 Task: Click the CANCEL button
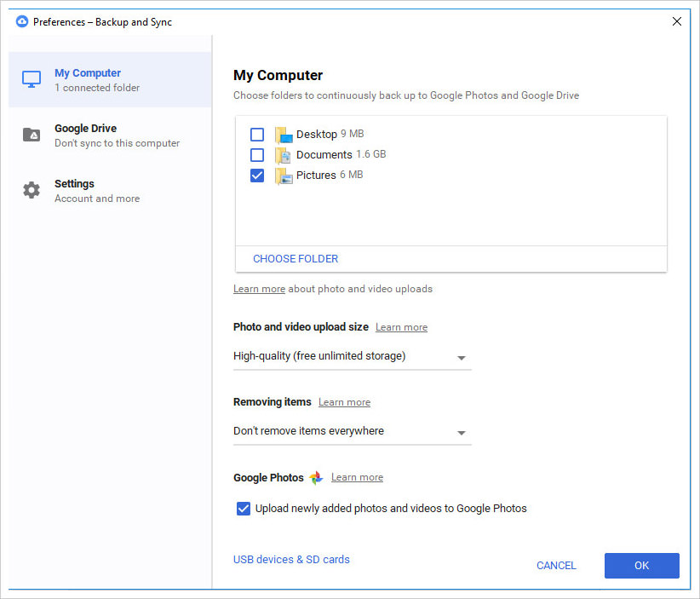[556, 566]
